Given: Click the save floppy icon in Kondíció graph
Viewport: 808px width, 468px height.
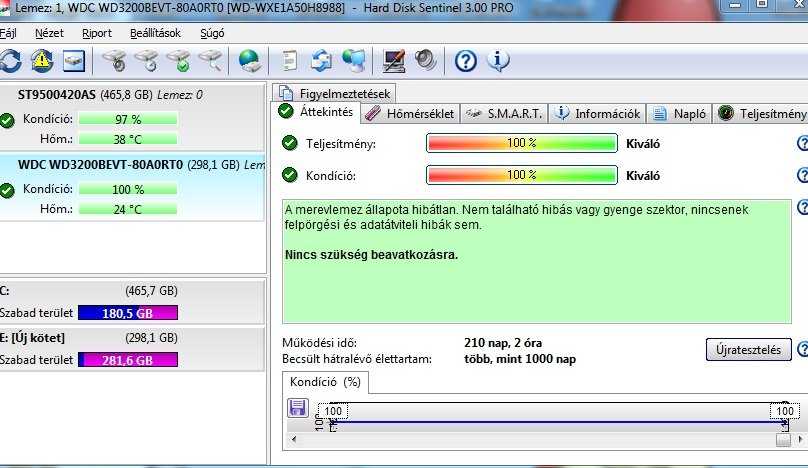Looking at the screenshot, I should [297, 408].
